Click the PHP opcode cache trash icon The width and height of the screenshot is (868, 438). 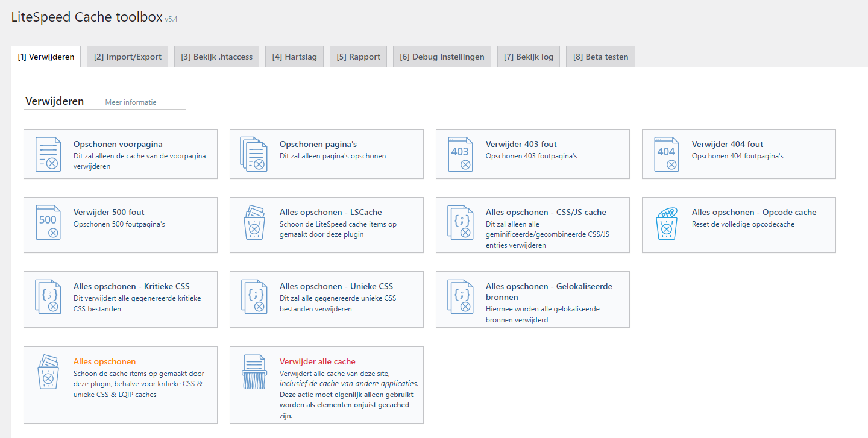coord(667,225)
